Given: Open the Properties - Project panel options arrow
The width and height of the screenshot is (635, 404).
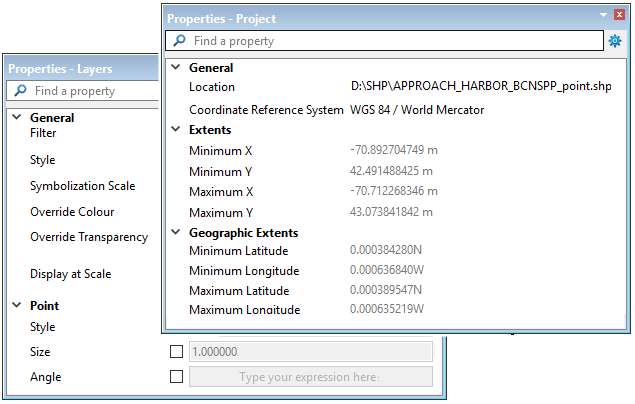Looking at the screenshot, I should pos(603,17).
